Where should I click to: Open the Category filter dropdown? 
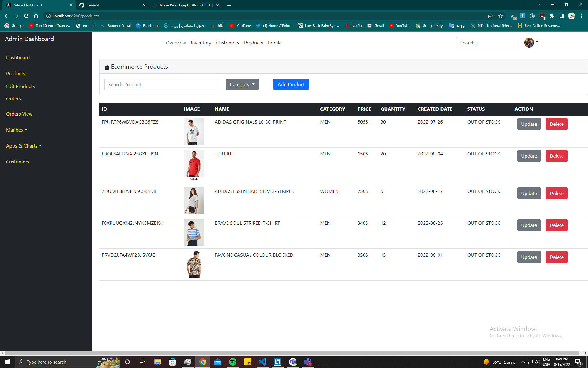coord(242,84)
